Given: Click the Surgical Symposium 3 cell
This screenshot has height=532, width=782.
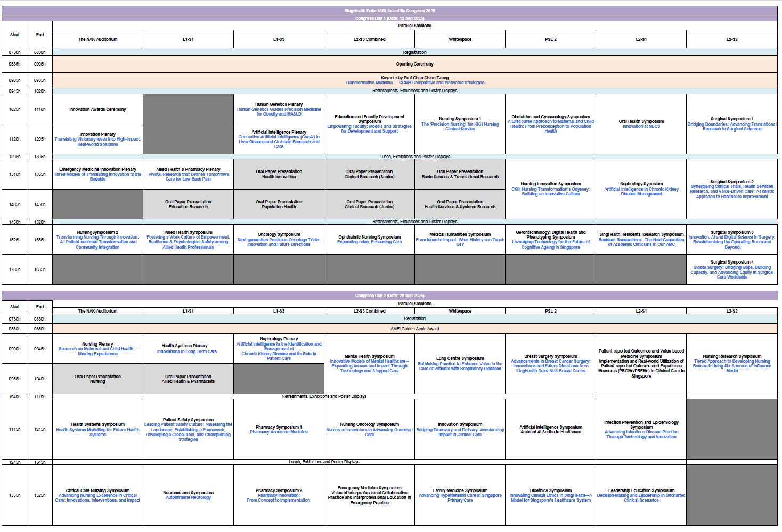Looking at the screenshot, I should point(732,240).
